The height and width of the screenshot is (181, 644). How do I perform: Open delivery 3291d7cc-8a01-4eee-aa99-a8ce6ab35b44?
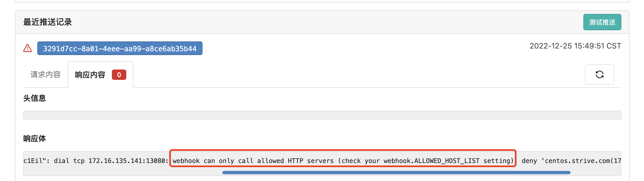(120, 49)
